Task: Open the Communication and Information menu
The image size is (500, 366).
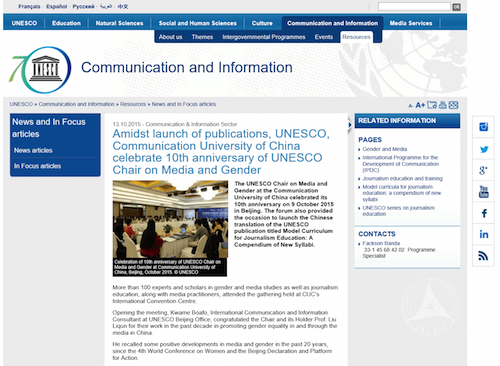Action: coord(332,23)
